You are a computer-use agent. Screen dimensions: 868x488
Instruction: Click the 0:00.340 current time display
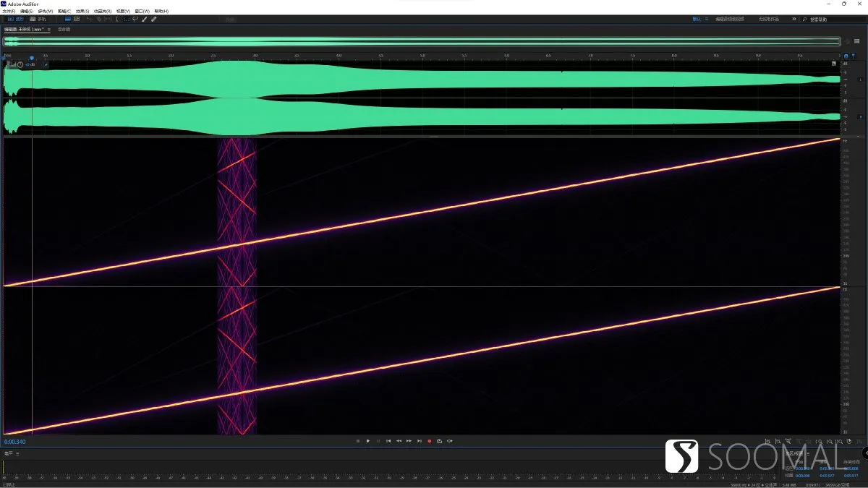[x=15, y=441]
